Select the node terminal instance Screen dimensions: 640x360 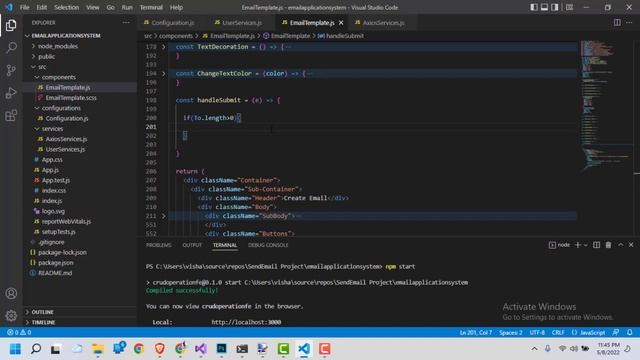[x=559, y=245]
